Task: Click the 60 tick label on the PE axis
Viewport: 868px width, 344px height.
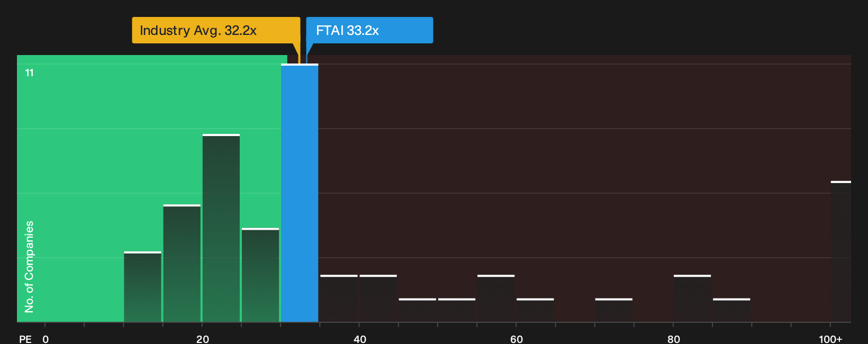Action: coord(517,339)
